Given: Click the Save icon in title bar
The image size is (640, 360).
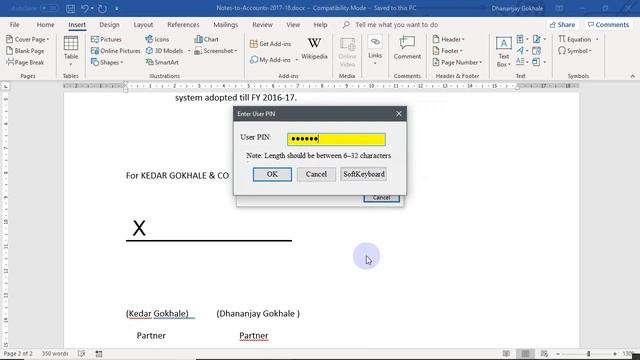Looking at the screenshot, I should [70, 8].
